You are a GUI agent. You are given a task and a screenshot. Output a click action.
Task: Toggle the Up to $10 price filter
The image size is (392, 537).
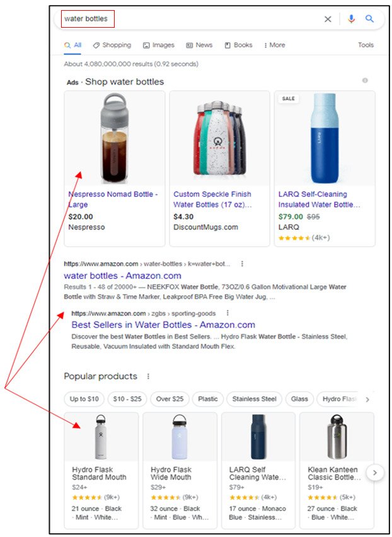tap(84, 399)
